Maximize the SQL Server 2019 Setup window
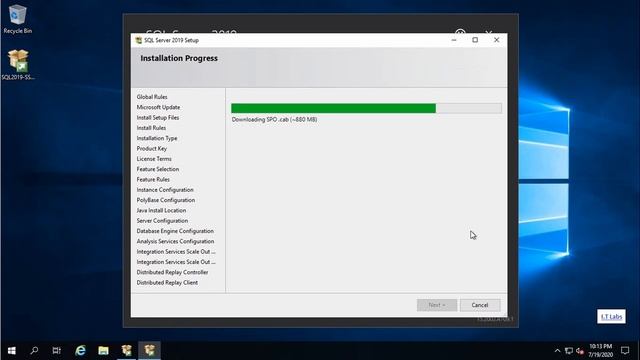 [x=475, y=40]
